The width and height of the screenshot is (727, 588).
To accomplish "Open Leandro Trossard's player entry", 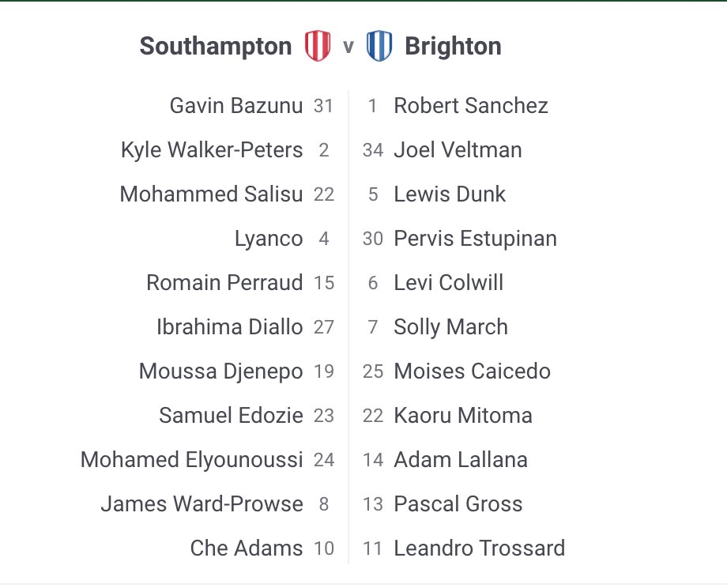I will (x=479, y=548).
